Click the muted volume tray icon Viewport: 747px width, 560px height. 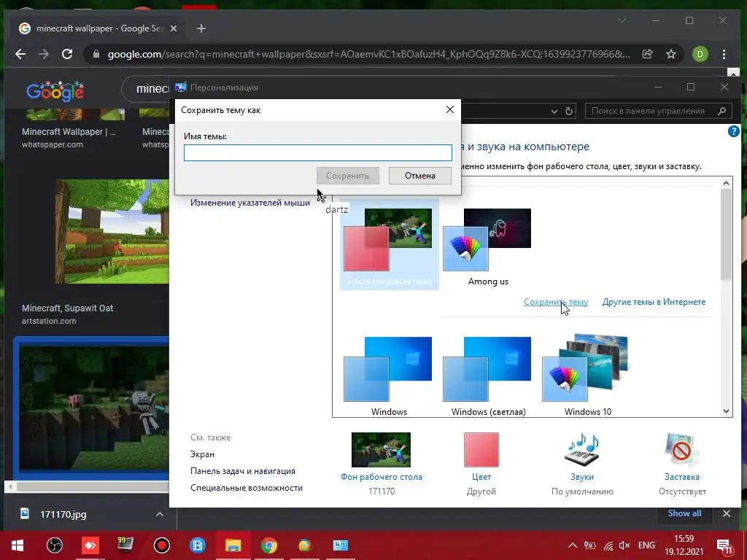[x=624, y=545]
